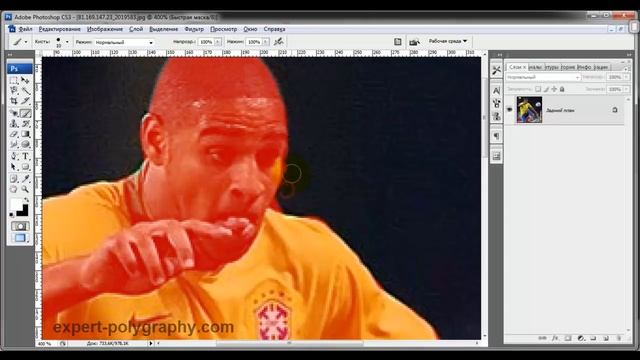Select the Shape tool

click(x=25, y=167)
